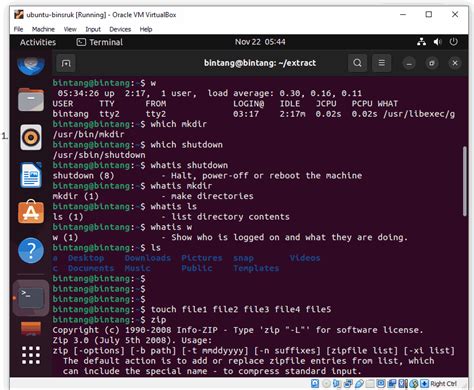Screen dimensions: 474x390
Task: Click the new tab icon in the terminal header
Action: [66, 63]
